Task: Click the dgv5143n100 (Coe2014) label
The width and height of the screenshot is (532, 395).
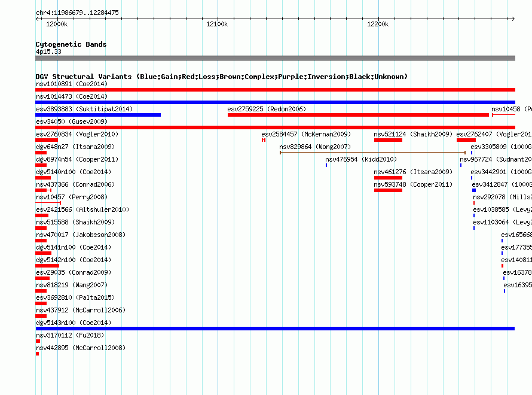Action: 74,323
